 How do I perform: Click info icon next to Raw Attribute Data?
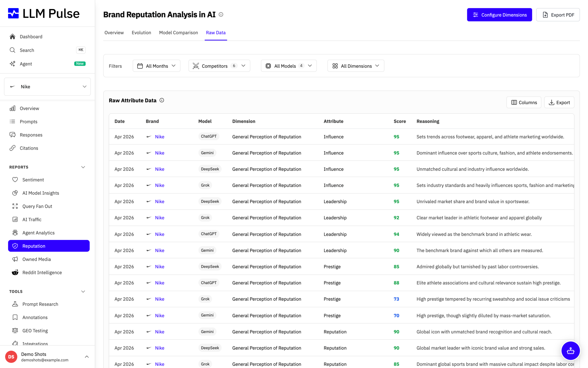[x=162, y=100]
